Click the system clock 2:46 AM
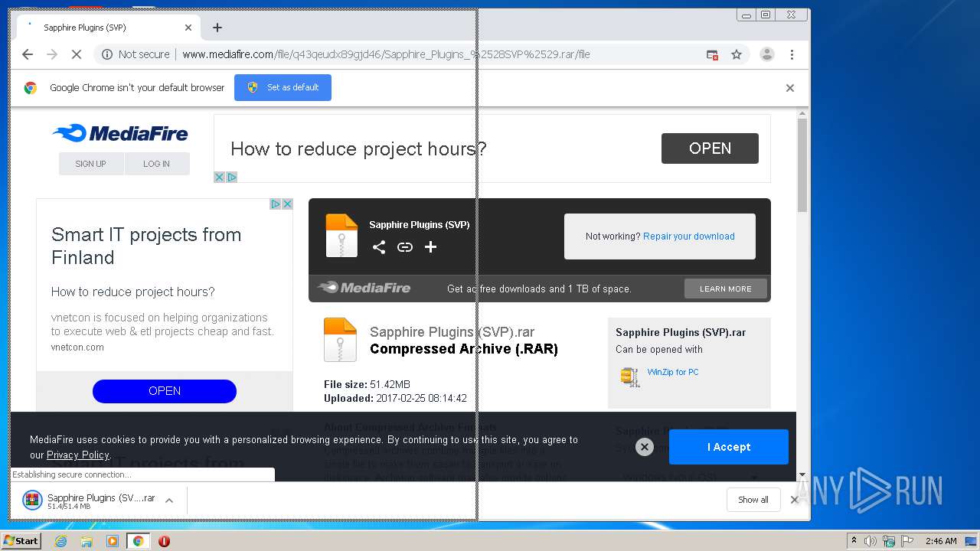 pyautogui.click(x=941, y=541)
